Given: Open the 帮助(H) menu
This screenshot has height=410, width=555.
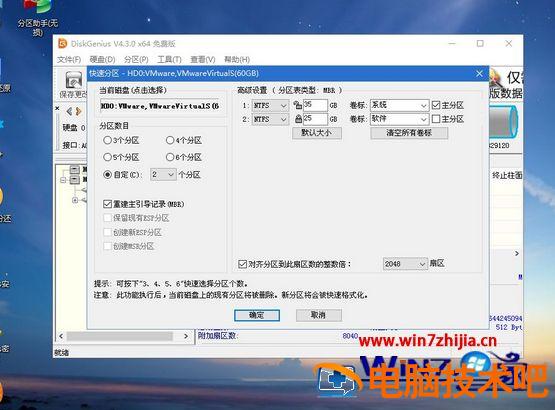Looking at the screenshot, I should (237, 59).
